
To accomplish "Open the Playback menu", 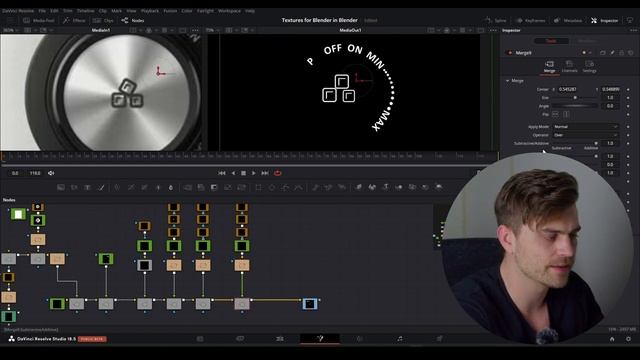I will click(150, 11).
